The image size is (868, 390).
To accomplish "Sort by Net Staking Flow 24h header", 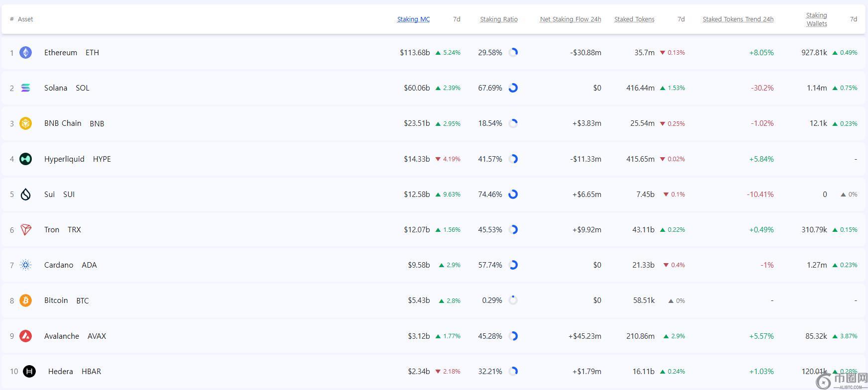I will click(x=571, y=19).
